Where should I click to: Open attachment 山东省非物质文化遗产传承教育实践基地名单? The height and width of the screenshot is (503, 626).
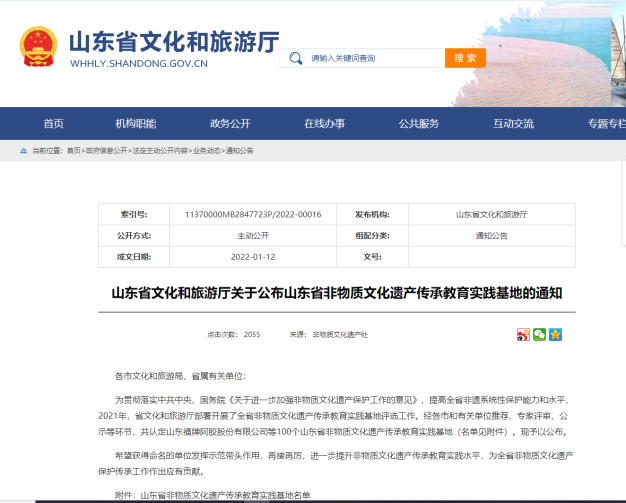click(x=226, y=495)
